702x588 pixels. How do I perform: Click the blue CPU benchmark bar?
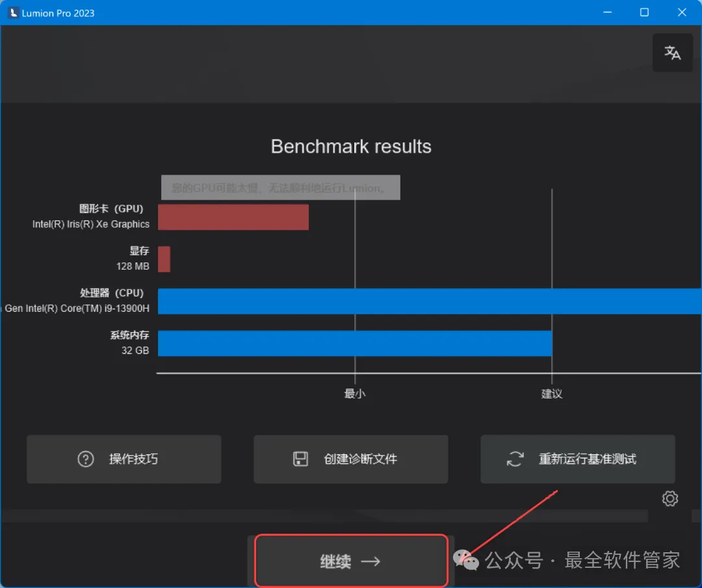point(430,301)
